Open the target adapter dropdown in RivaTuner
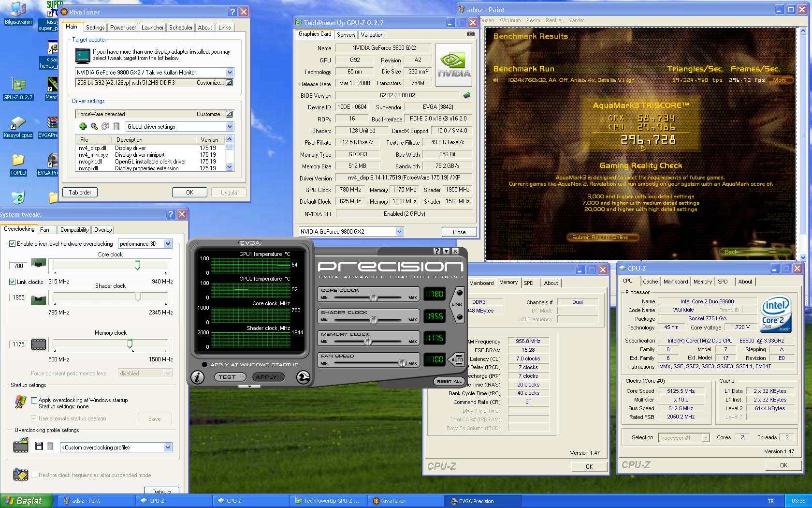Screen dimensions: 812x508 click(230, 73)
